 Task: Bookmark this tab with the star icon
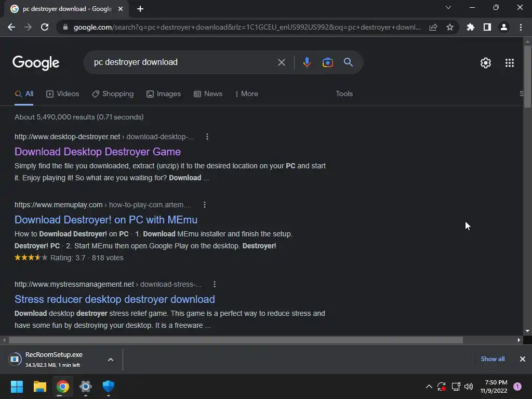(x=450, y=27)
